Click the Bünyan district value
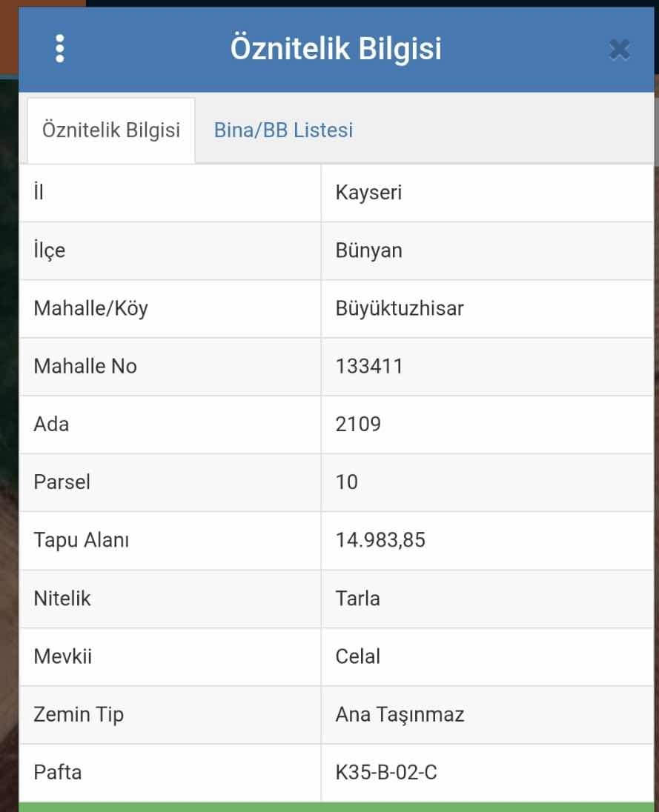Screen dimensions: 659x812 (x=368, y=250)
